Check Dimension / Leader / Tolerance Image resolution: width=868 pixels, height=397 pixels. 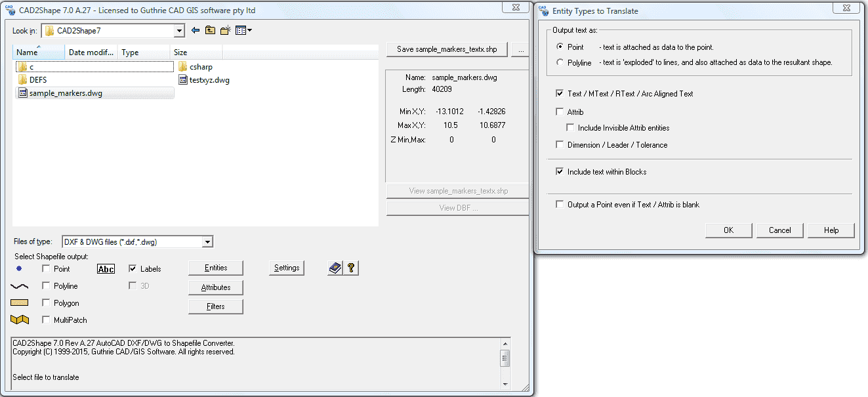tap(560, 145)
